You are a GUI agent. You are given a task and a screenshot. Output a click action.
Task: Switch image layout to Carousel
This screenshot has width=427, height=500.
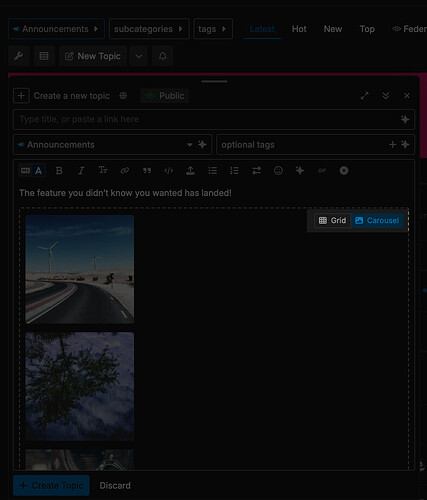coord(377,221)
